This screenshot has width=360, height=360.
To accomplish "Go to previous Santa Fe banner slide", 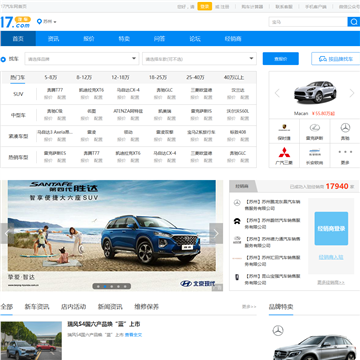I will tap(7, 233).
